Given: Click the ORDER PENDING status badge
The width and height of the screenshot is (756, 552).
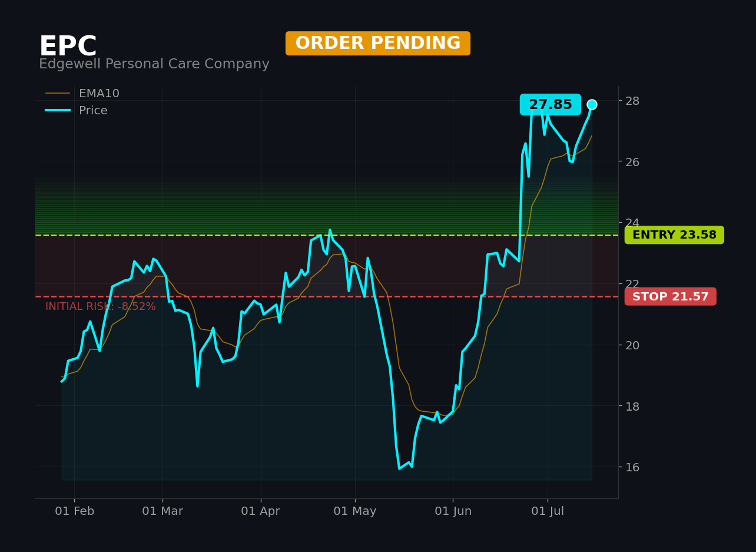Looking at the screenshot, I should pyautogui.click(x=378, y=44).
